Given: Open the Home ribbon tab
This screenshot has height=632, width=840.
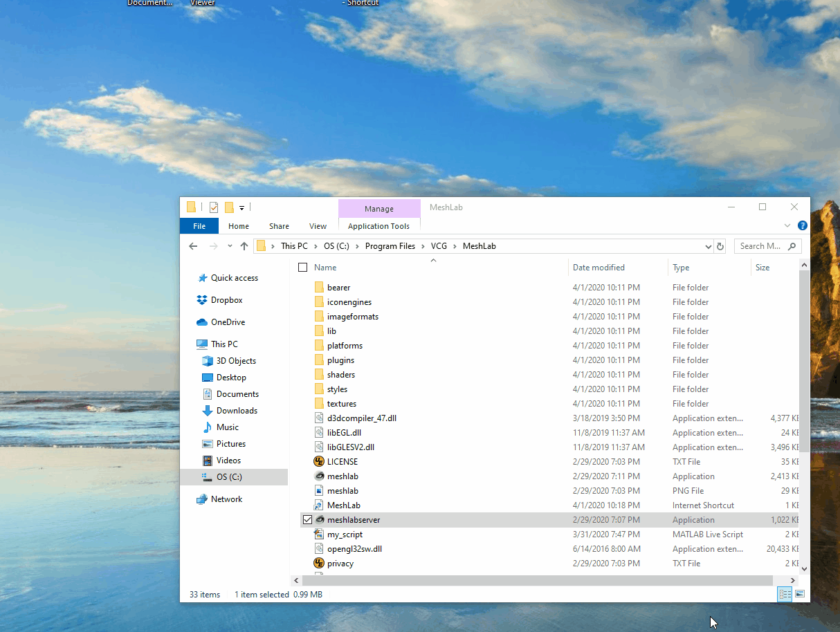Looking at the screenshot, I should 239,226.
